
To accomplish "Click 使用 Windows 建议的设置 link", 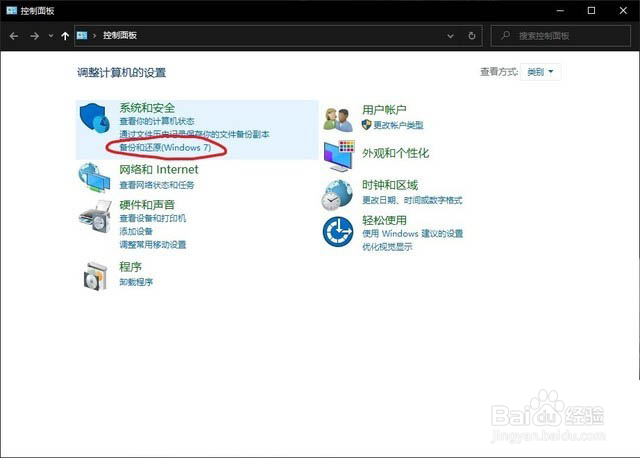I will coord(413,233).
